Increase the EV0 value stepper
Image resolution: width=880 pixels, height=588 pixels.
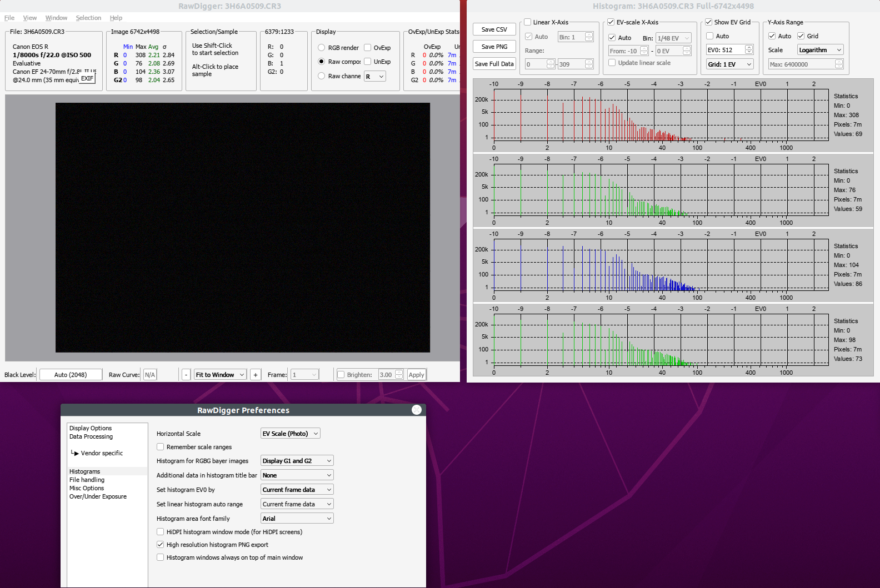coord(749,48)
